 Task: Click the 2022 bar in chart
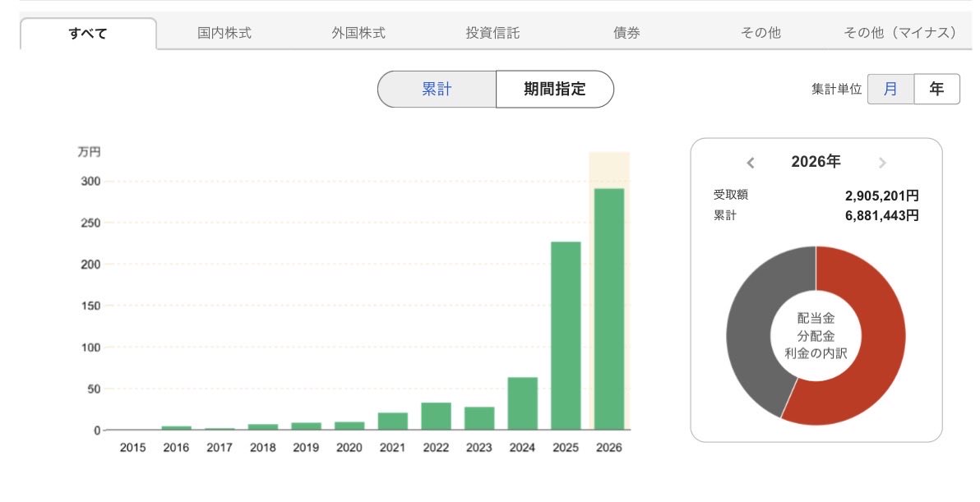[437, 417]
